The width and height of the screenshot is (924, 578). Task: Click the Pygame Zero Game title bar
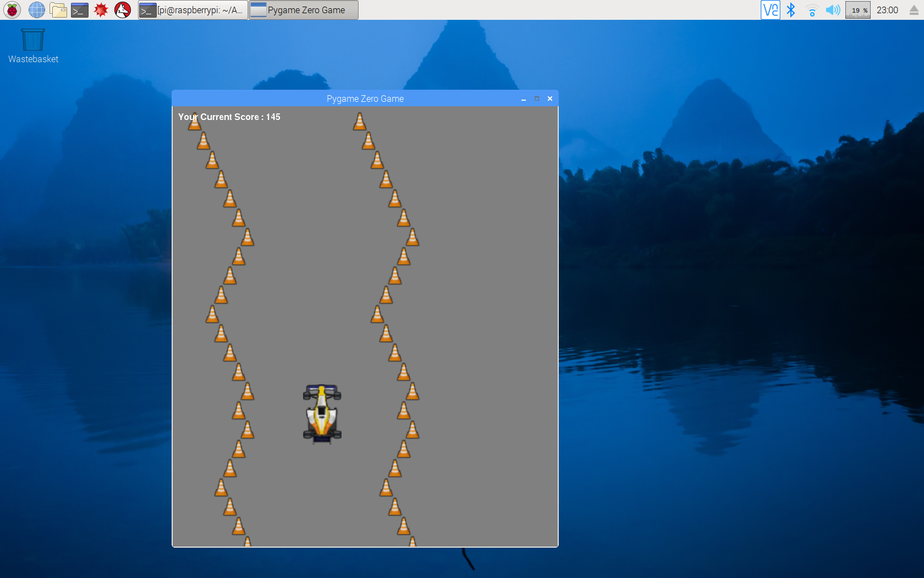(x=365, y=99)
